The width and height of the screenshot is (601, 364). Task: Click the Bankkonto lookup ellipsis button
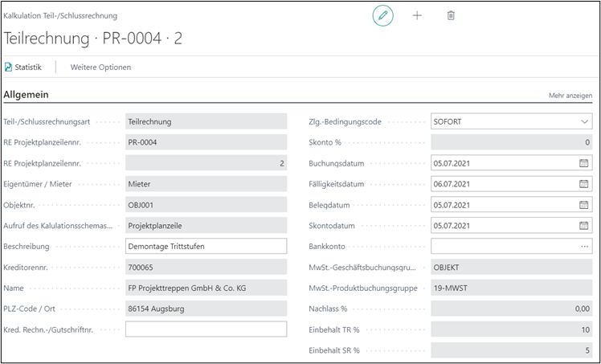(x=584, y=246)
